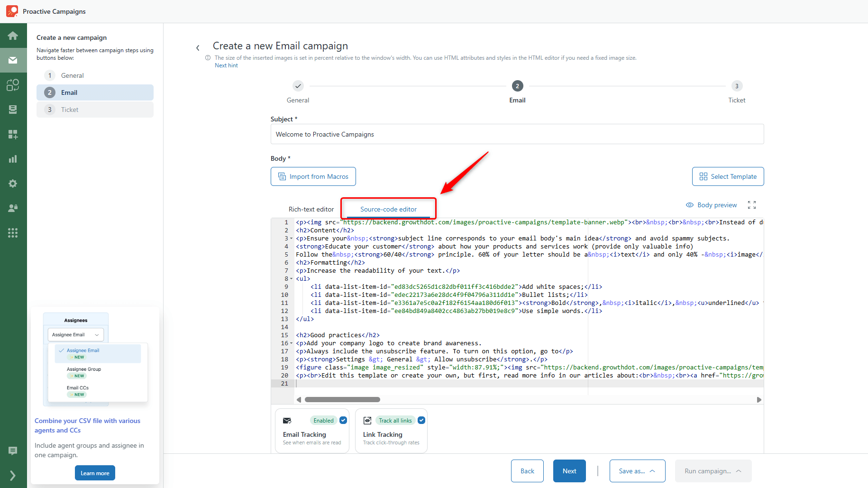This screenshot has width=868, height=488.
Task: Open the settings gear icon
Action: coord(13,184)
